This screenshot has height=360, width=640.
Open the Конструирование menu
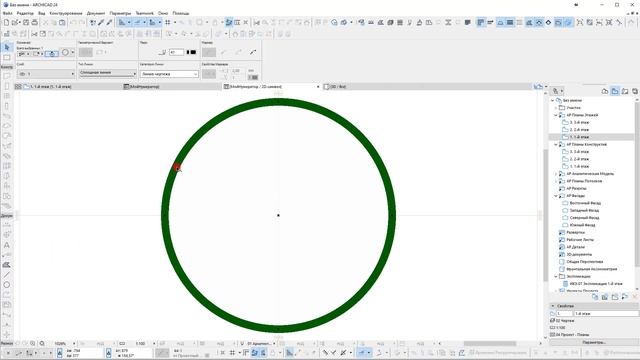click(66, 13)
